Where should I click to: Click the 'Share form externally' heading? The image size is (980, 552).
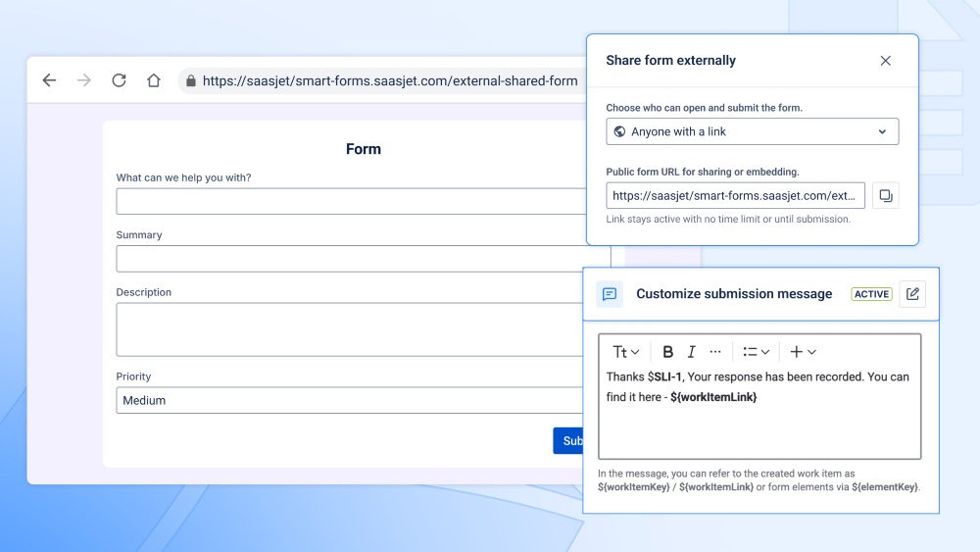click(x=670, y=61)
